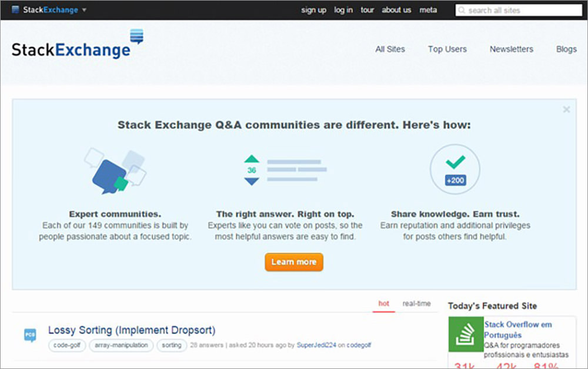Open SuperJedi224 user profile
The height and width of the screenshot is (369, 588).
click(316, 345)
